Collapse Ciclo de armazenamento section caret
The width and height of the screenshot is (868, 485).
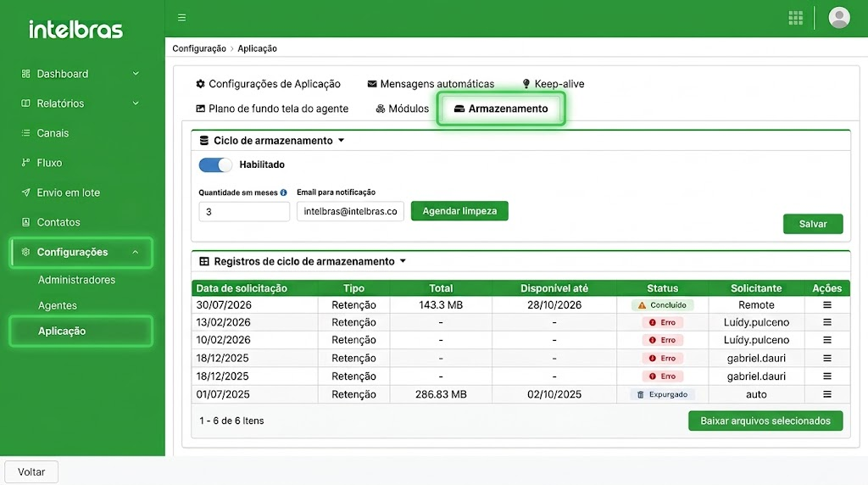(341, 141)
